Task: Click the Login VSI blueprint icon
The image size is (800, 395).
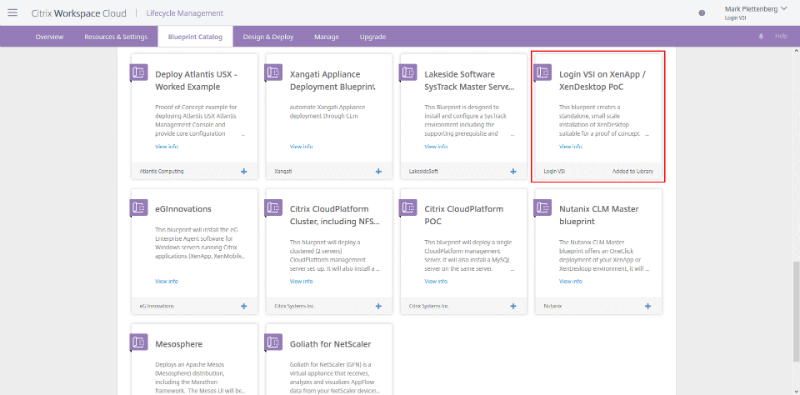Action: click(543, 72)
